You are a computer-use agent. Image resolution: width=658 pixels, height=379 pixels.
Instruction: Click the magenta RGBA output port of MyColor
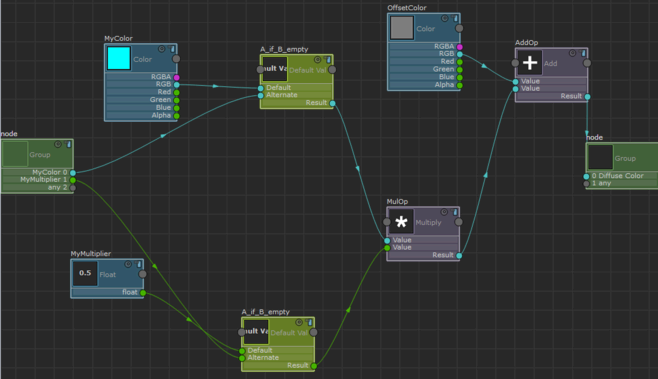(177, 78)
